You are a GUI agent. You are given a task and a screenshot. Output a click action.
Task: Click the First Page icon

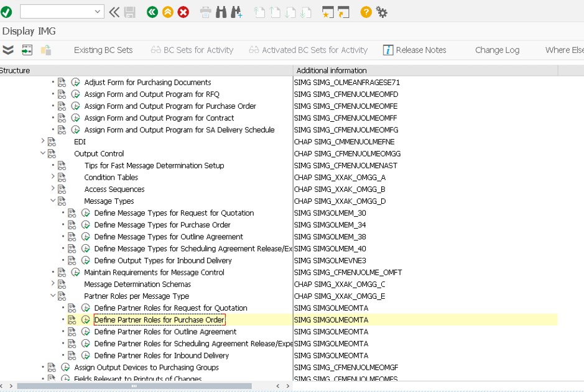coord(259,12)
